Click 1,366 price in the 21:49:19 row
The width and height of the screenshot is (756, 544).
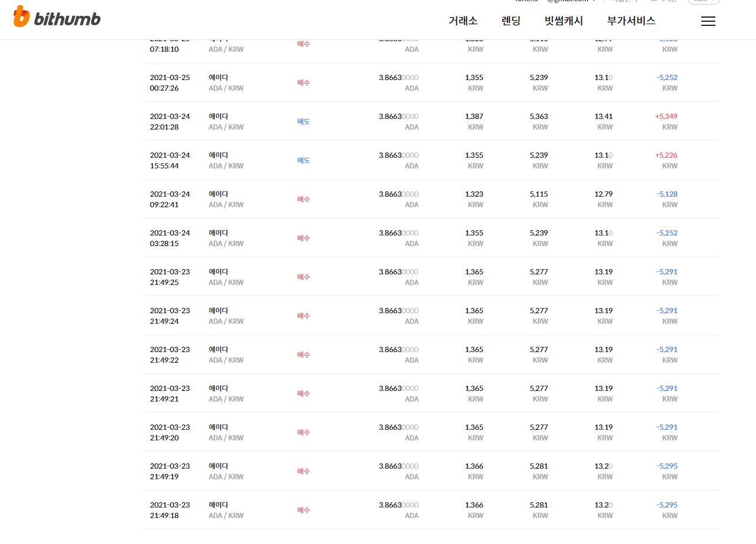tap(474, 466)
